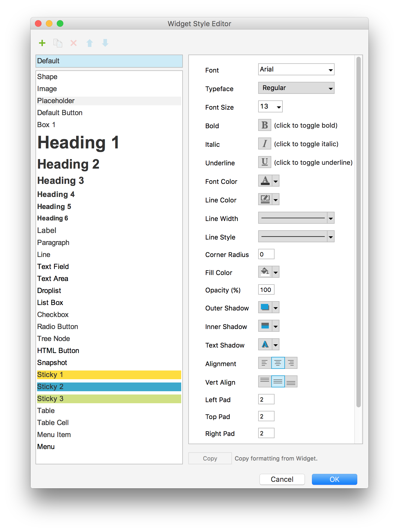Click the Text Shadow A icon
399x532 pixels.
pyautogui.click(x=265, y=344)
